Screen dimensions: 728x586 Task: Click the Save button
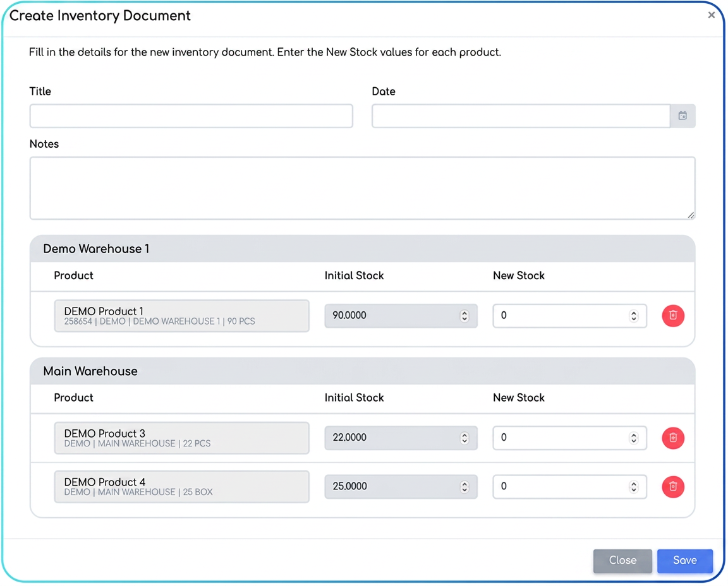685,561
